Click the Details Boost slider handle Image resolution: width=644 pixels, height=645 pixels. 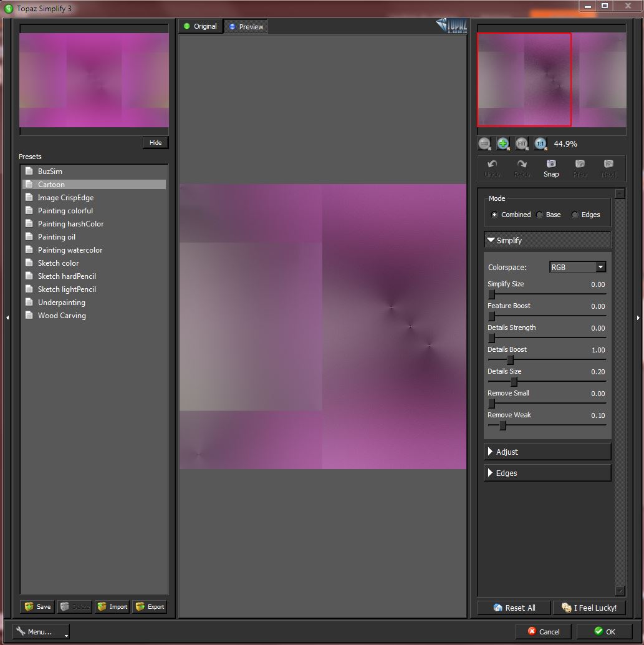511,360
